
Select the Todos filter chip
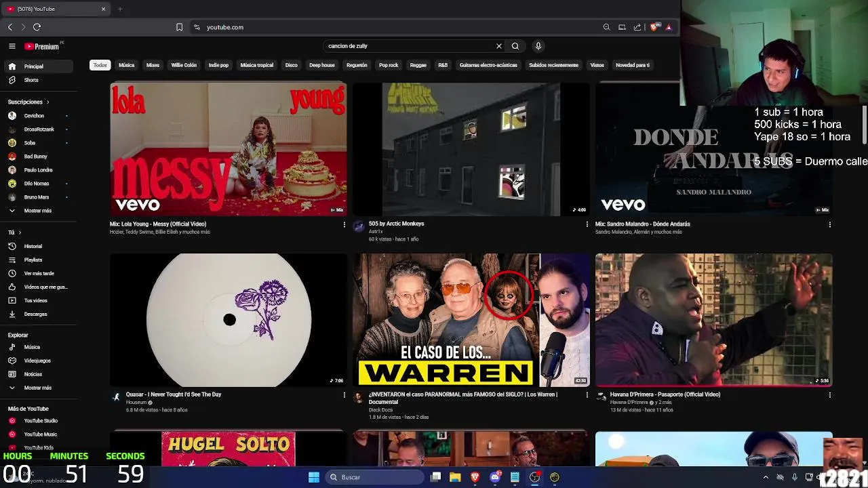(x=100, y=65)
